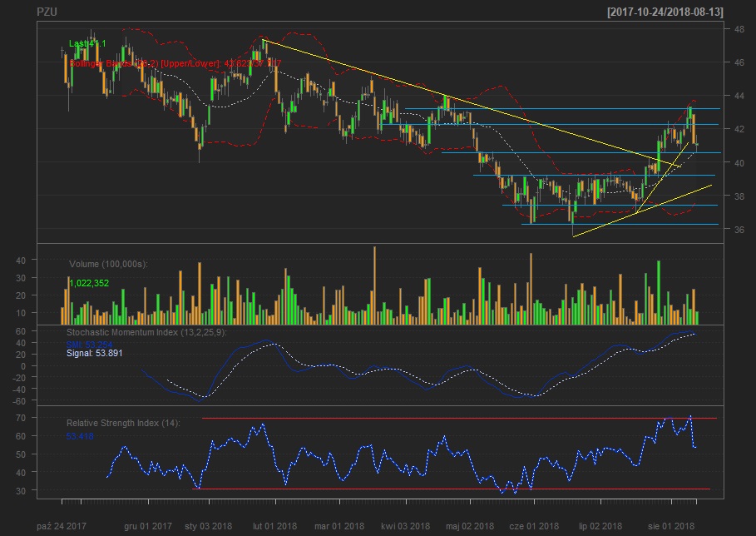756x536 pixels.
Task: Click the tall green volume bar before sie 2018
Action: point(659,292)
